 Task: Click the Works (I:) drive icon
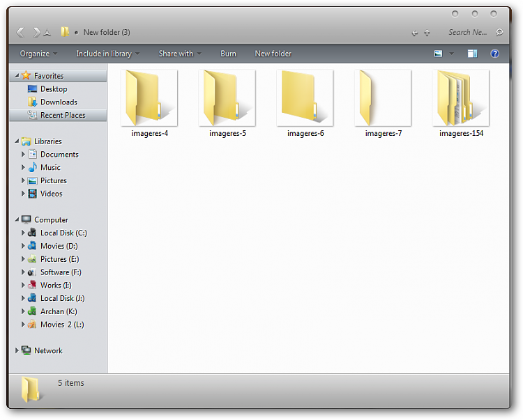32,285
